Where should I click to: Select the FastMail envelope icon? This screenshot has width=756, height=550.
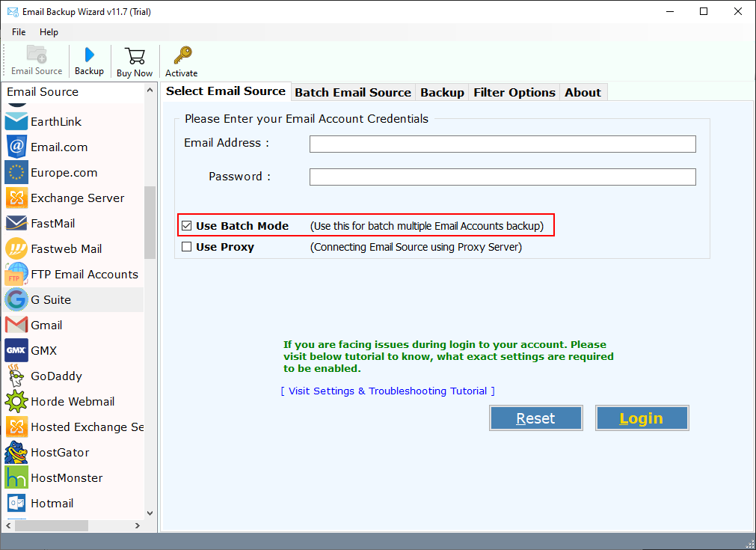(x=16, y=224)
